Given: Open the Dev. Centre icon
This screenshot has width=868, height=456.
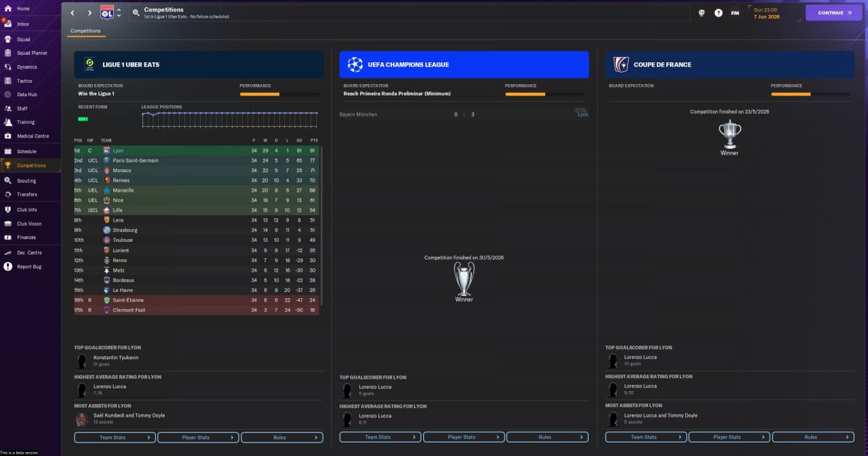Looking at the screenshot, I should (7, 253).
